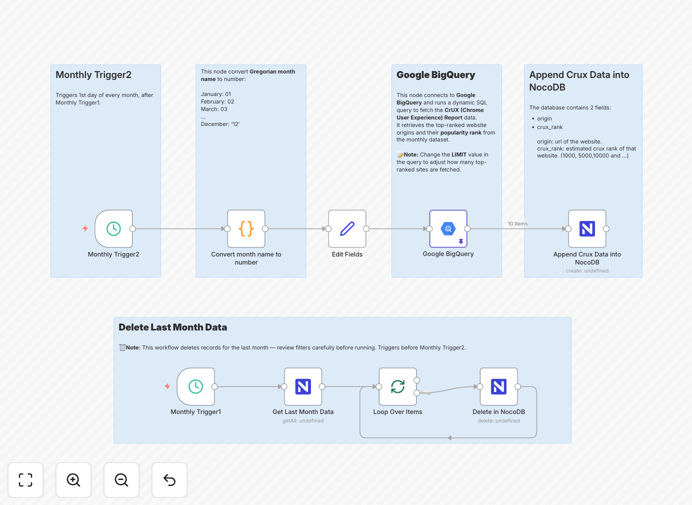The width and height of the screenshot is (692, 505).
Task: Select the Monthly Trigger2 clock node
Action: 114,228
